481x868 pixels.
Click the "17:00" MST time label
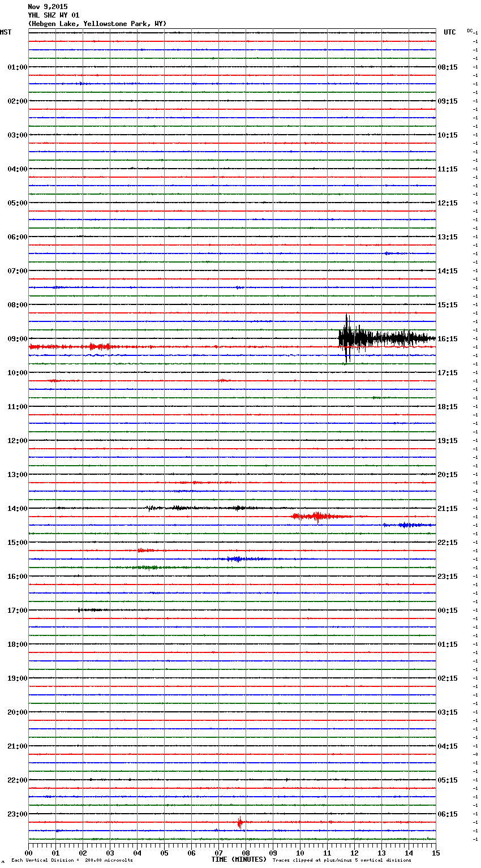tap(18, 611)
